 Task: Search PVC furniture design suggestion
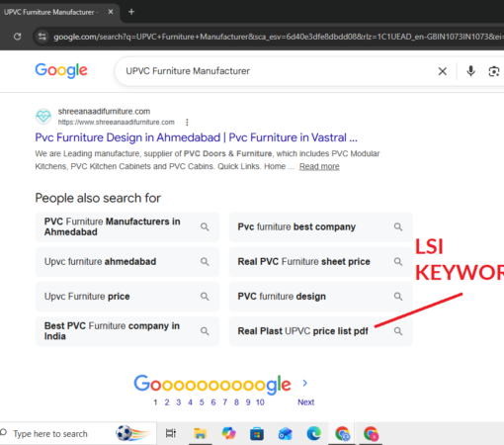(x=320, y=297)
